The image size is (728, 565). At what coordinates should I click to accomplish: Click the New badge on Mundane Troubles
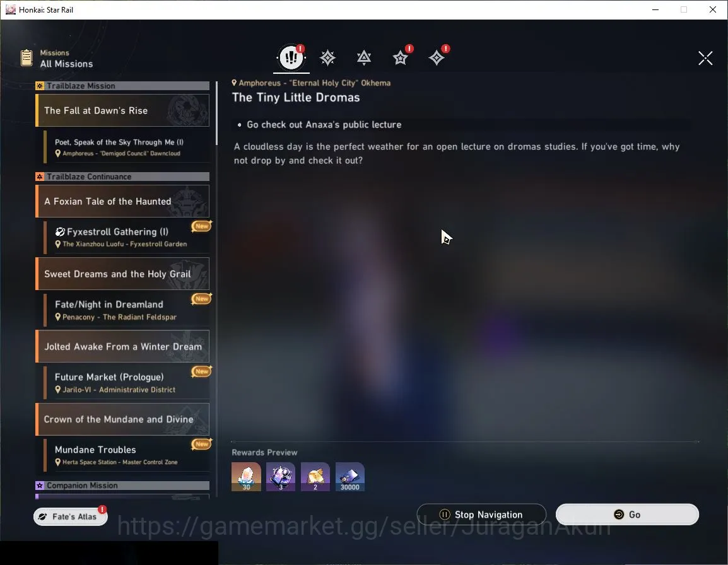tap(201, 444)
